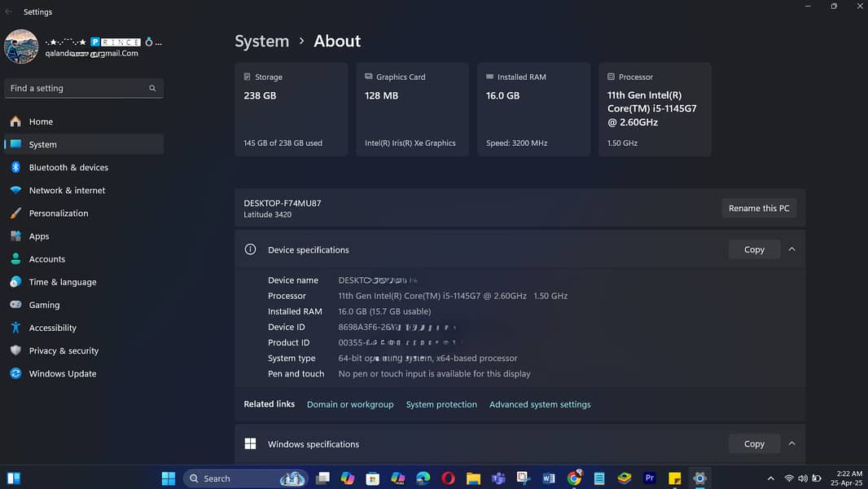868x489 pixels.
Task: Collapse the Device specifications section
Action: coord(791,249)
